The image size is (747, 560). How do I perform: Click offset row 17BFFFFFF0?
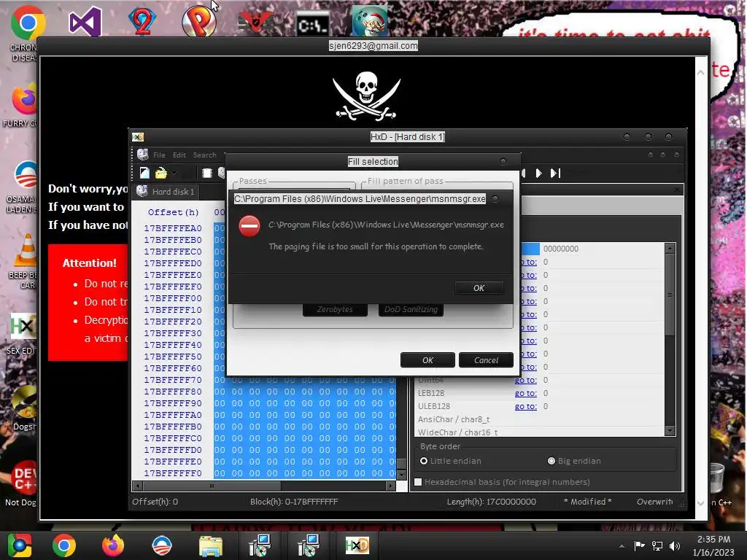pyautogui.click(x=173, y=473)
